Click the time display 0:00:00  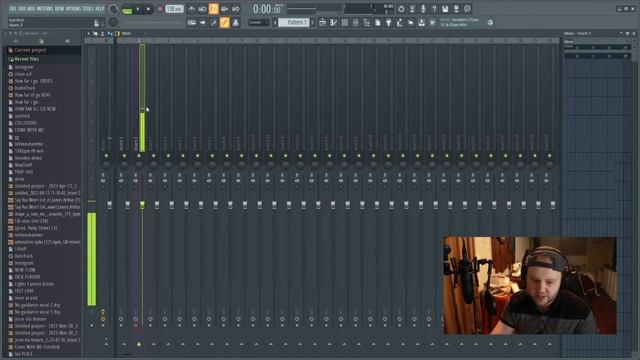tap(267, 9)
